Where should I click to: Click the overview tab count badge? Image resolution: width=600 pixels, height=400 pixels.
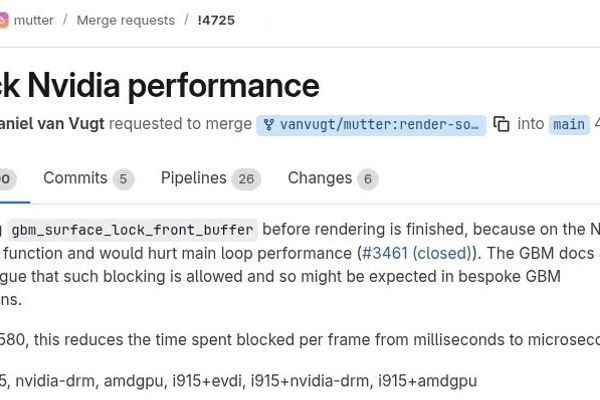coord(5,179)
